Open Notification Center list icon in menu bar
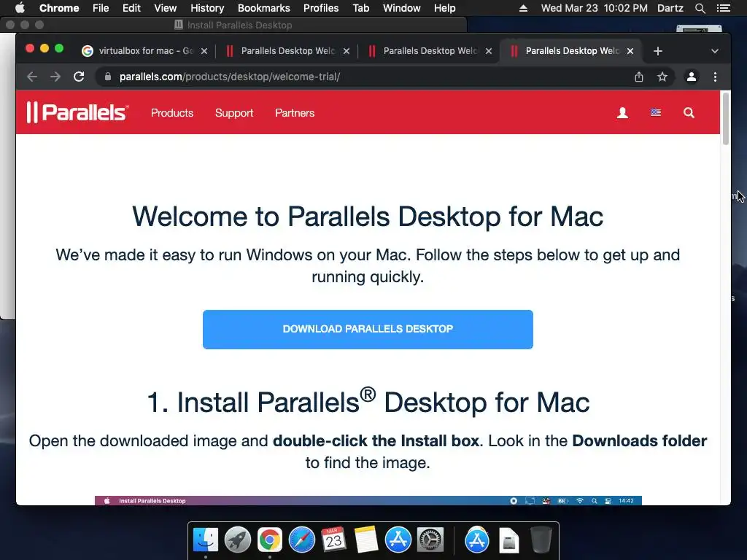The height and width of the screenshot is (560, 747). point(723,8)
